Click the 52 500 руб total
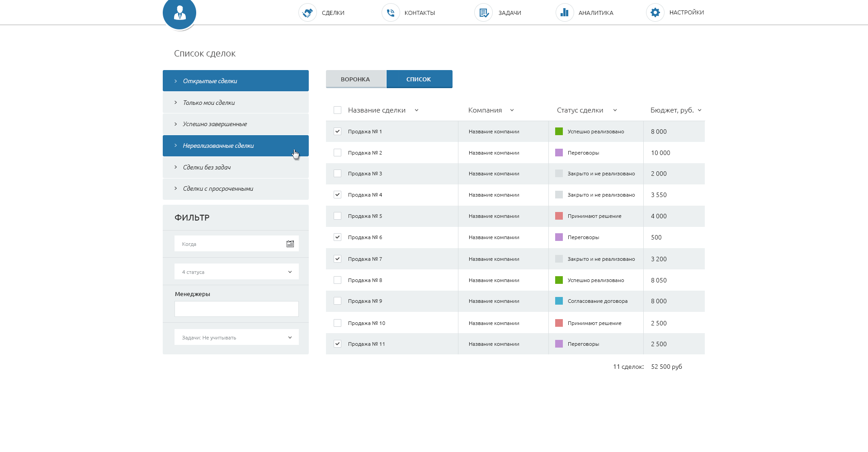This screenshot has width=868, height=452. [x=666, y=367]
